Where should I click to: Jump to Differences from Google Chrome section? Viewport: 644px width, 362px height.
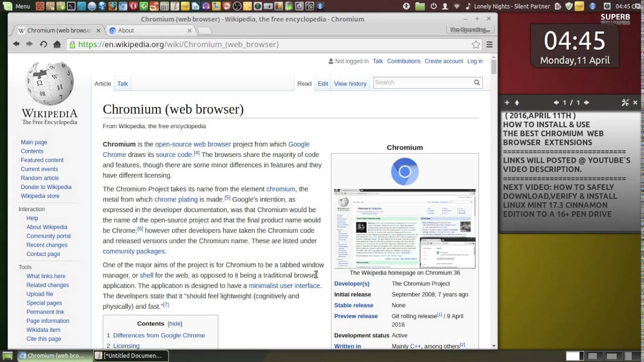(159, 335)
